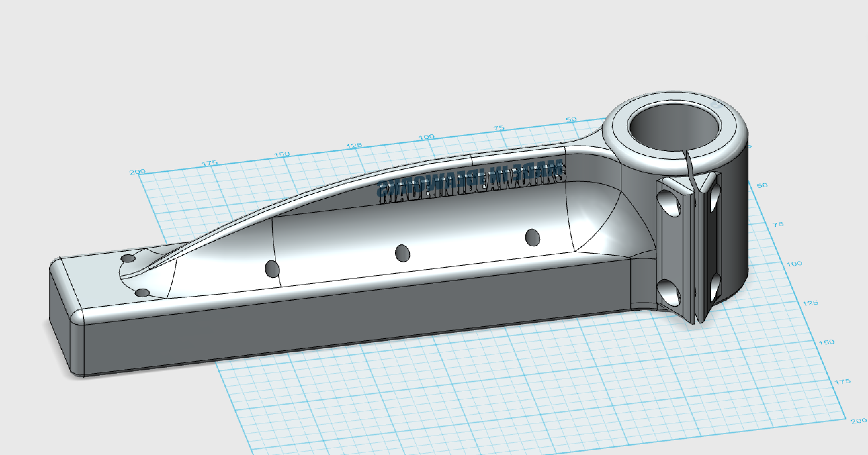Select the channel hole nearest the clamp
This screenshot has height=455, width=868.
pyautogui.click(x=532, y=237)
